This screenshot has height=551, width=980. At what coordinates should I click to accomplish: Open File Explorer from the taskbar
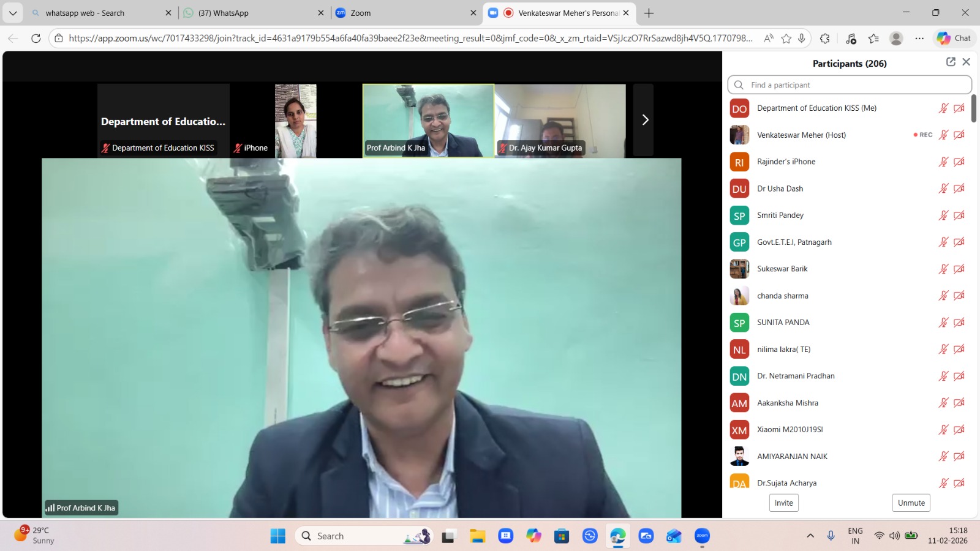[x=477, y=536]
